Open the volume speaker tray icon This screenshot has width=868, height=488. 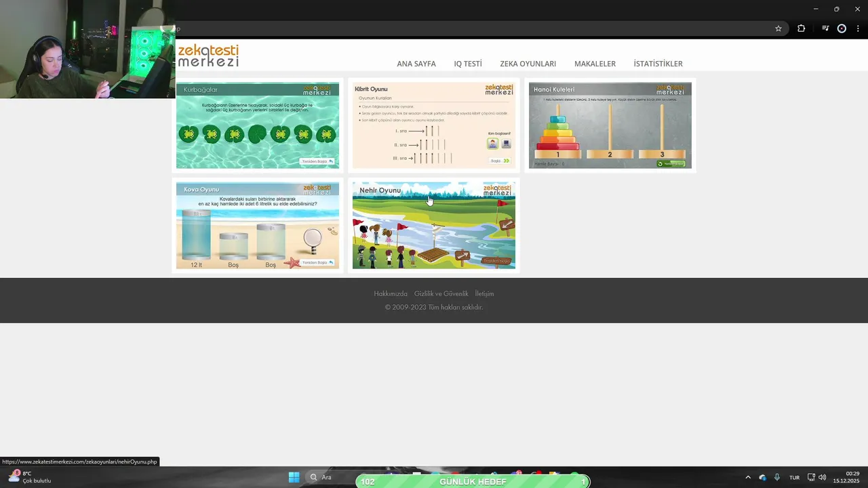822,477
